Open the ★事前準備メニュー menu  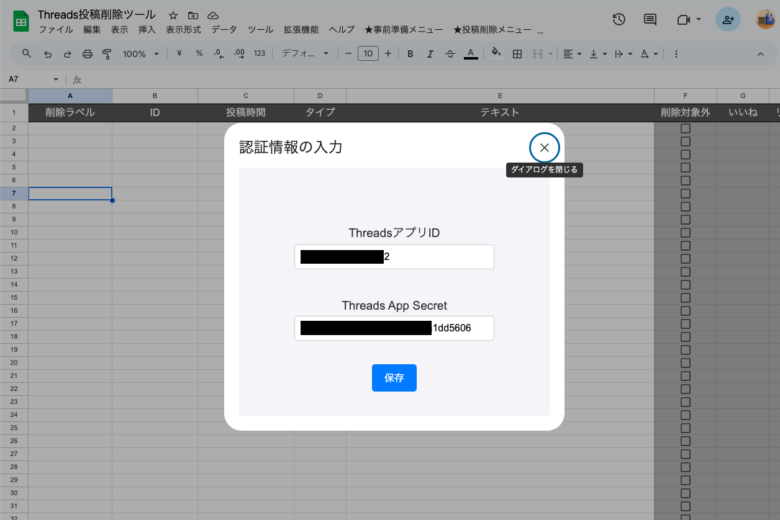coord(403,30)
